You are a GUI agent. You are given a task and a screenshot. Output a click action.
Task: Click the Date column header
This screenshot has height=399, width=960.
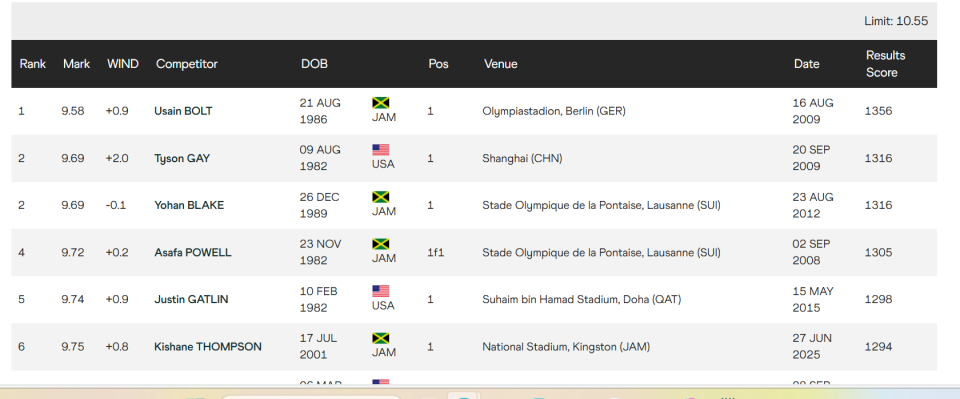click(x=807, y=64)
